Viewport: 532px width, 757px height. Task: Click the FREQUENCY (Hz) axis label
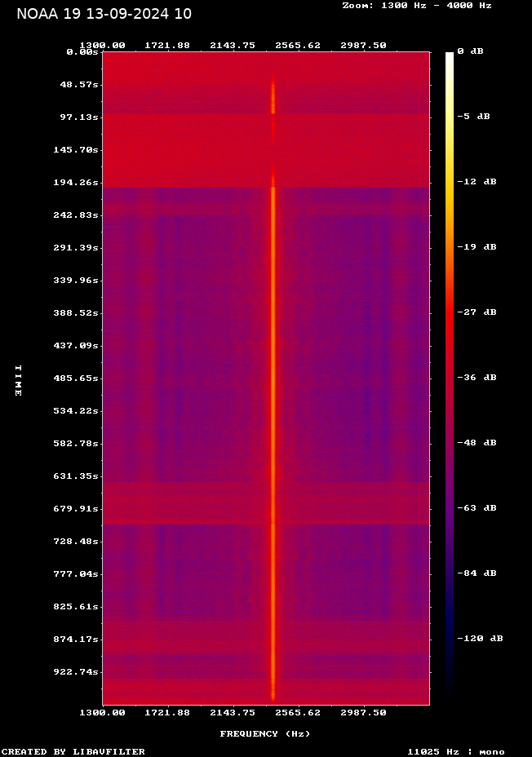(x=265, y=734)
